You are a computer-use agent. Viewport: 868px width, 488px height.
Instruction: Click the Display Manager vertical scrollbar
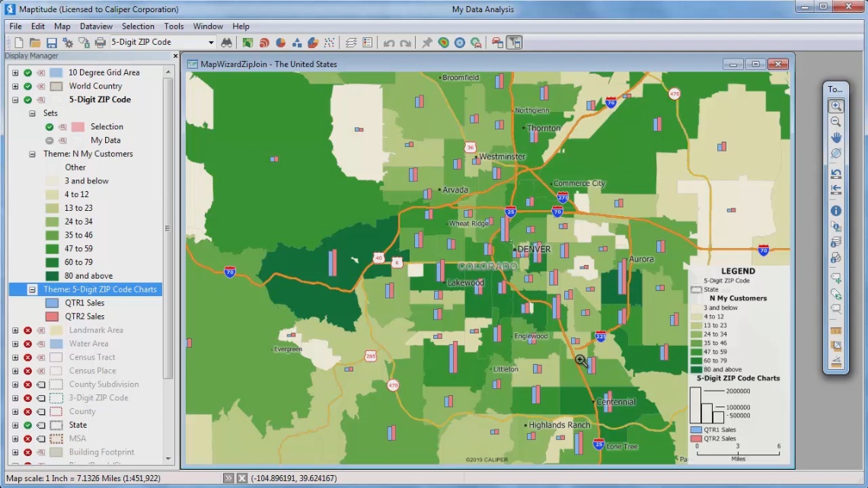pyautogui.click(x=168, y=228)
